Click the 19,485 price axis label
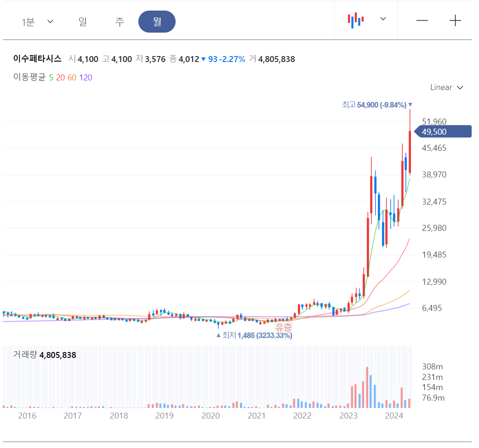The width and height of the screenshot is (479, 448). tap(434, 255)
